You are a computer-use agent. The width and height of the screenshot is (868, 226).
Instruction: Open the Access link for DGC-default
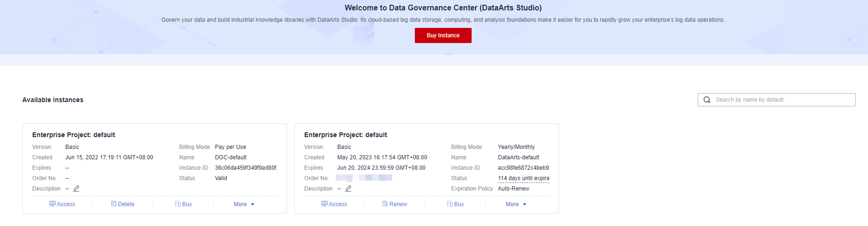click(x=66, y=204)
